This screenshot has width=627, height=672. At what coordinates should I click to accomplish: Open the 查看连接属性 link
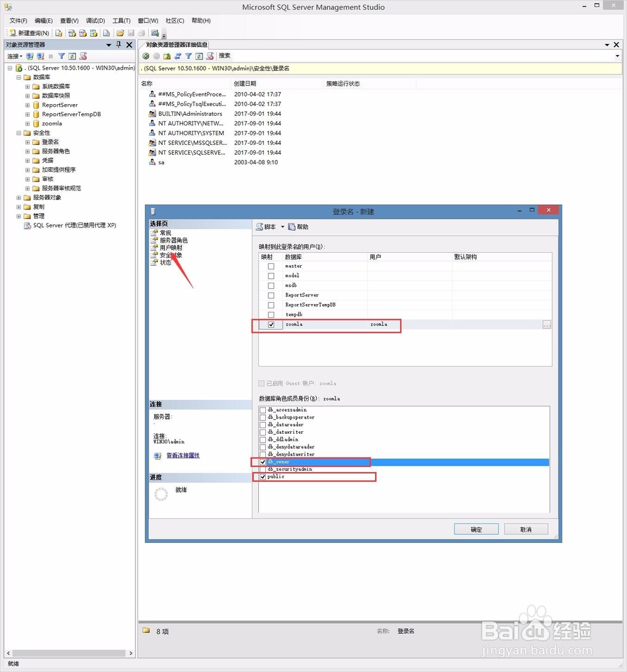coord(183,455)
